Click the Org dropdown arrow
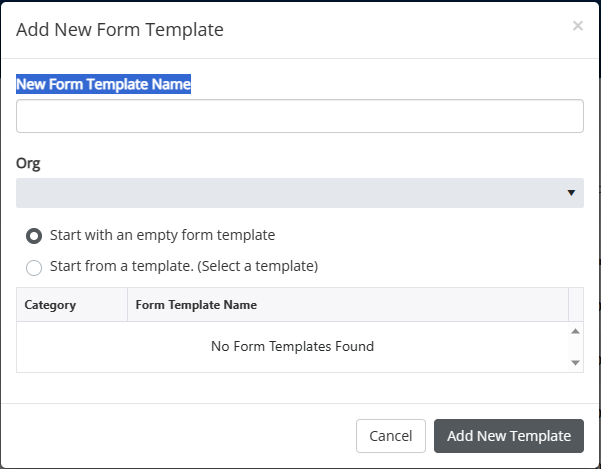 click(571, 193)
